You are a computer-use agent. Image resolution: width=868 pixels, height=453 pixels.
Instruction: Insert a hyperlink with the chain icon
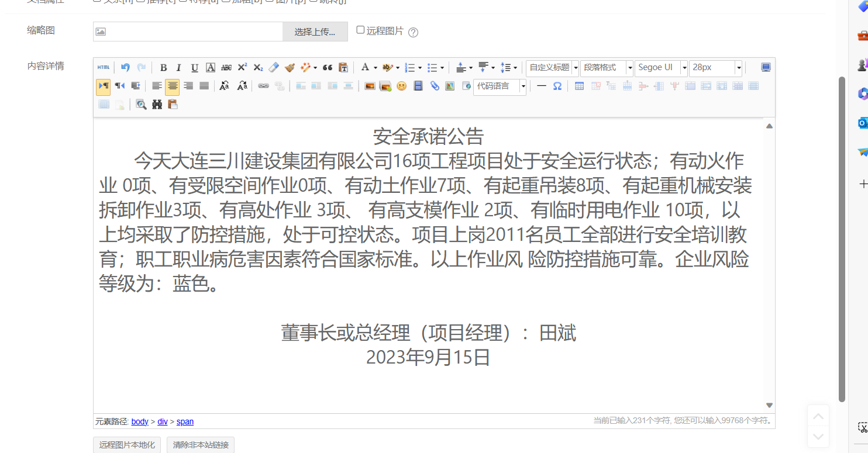(264, 86)
